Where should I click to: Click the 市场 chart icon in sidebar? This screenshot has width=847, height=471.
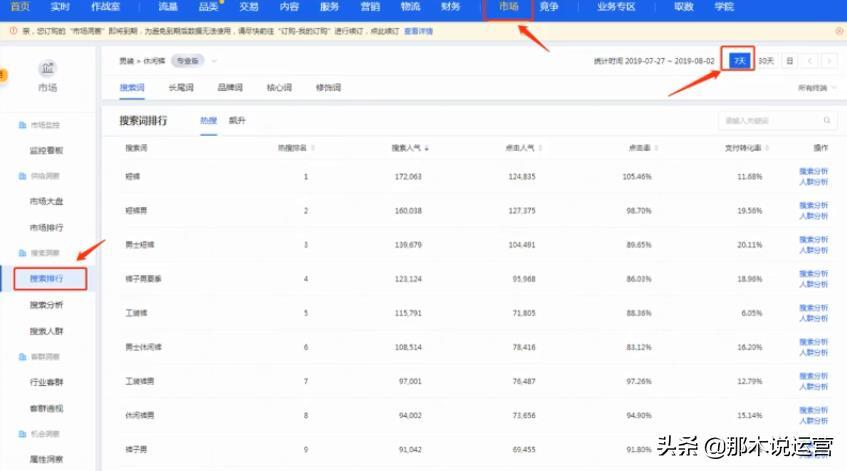[47, 69]
